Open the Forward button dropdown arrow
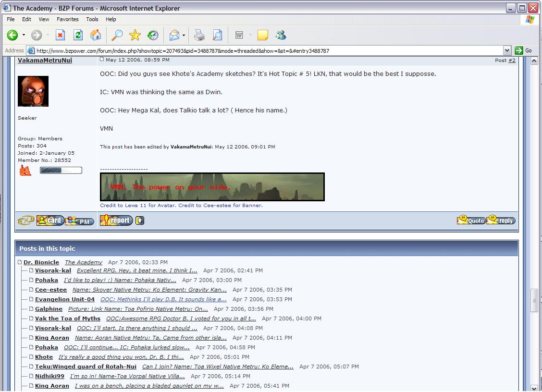 click(x=48, y=35)
